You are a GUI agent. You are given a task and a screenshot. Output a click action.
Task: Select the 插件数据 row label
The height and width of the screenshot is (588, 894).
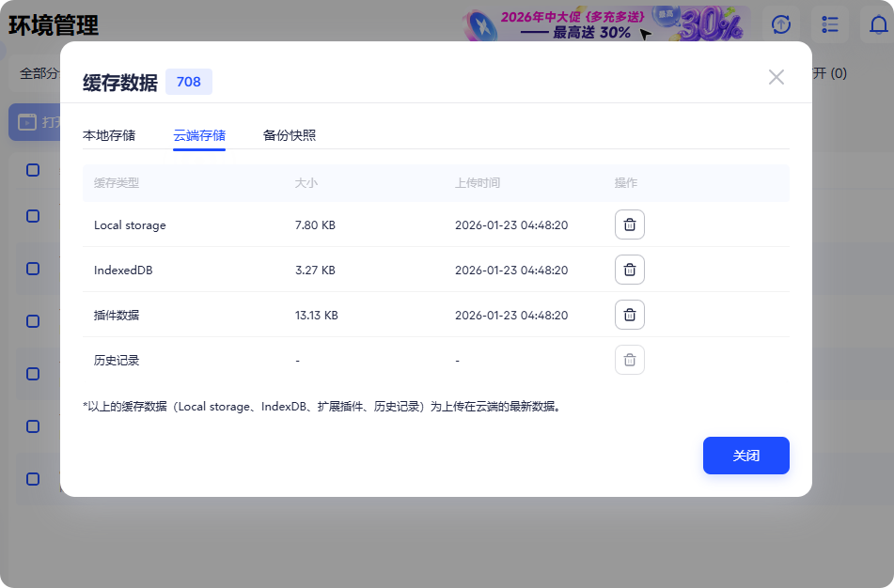coord(117,315)
